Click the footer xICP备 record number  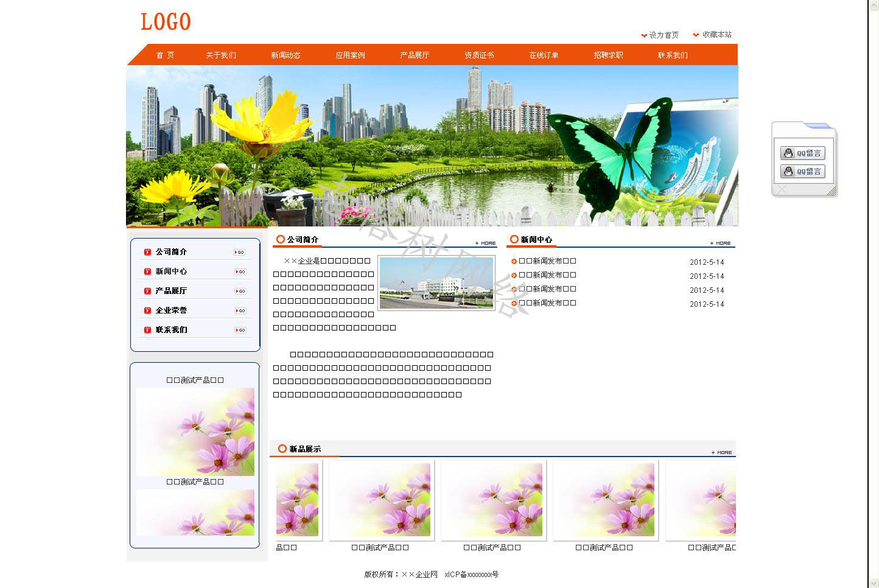[472, 574]
